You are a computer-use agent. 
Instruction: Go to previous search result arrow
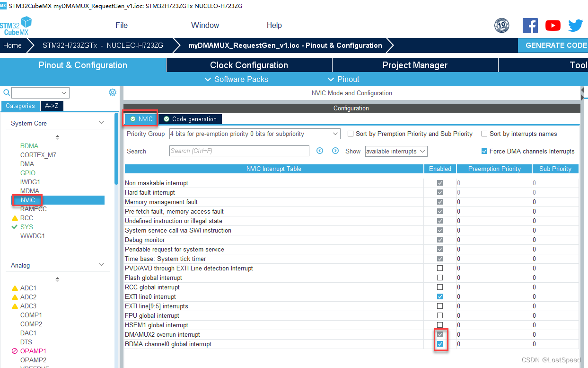pos(320,151)
